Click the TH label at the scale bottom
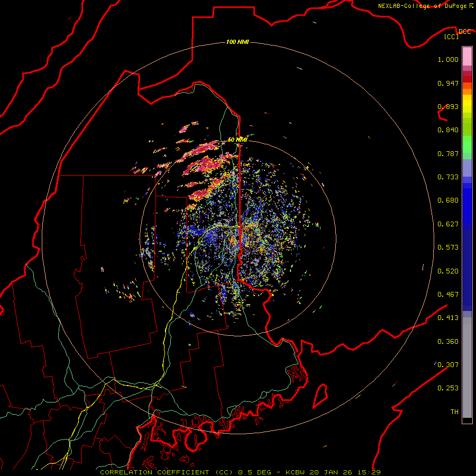Viewport: 476px width, 476px height. click(x=454, y=412)
